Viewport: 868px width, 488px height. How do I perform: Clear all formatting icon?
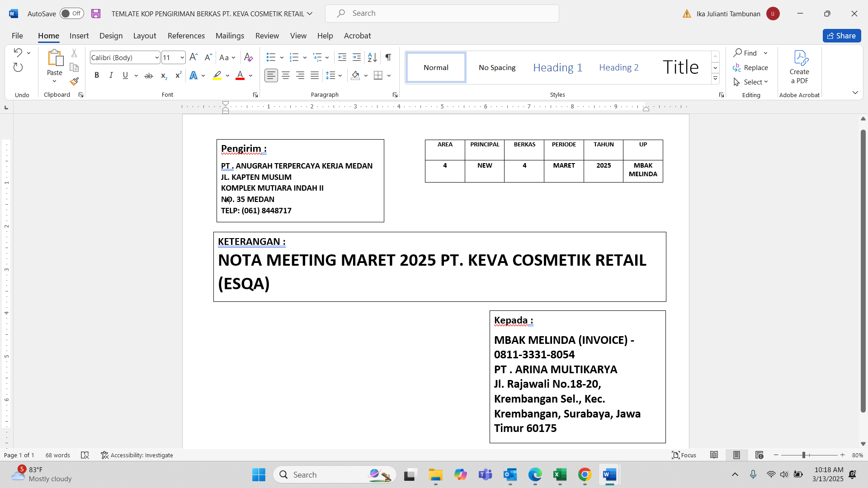tap(248, 57)
